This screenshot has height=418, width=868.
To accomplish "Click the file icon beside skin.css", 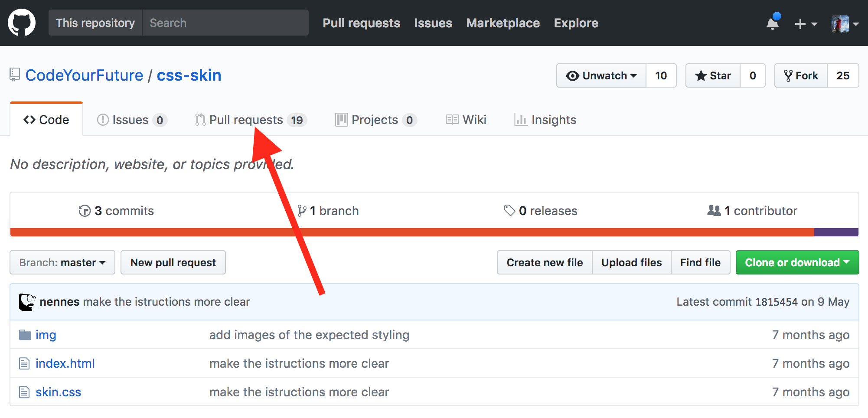I will click(24, 392).
